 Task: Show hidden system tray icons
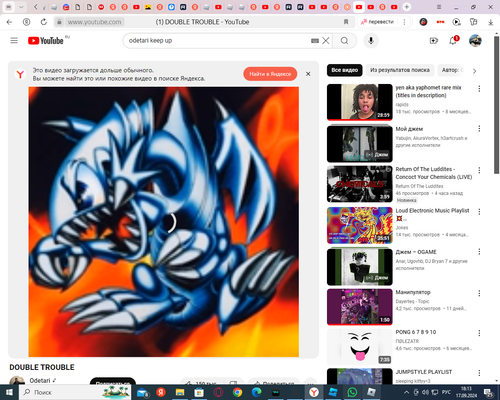tap(406, 392)
